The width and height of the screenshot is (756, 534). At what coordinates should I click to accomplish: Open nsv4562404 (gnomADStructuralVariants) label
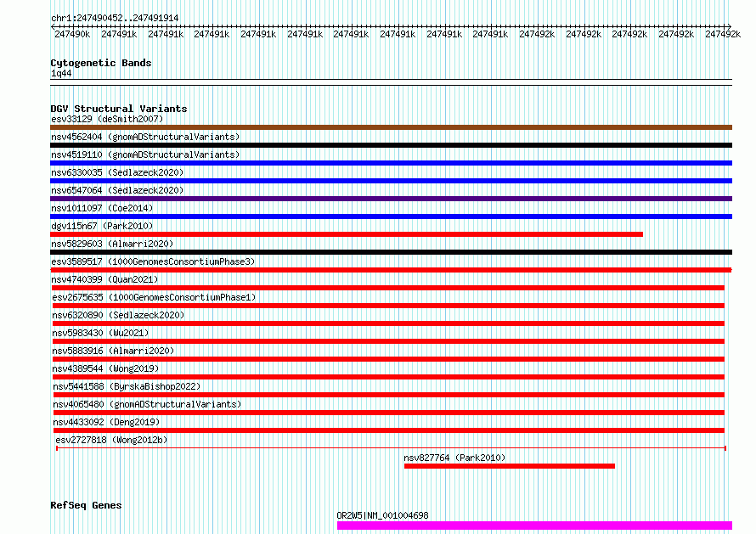click(x=145, y=137)
